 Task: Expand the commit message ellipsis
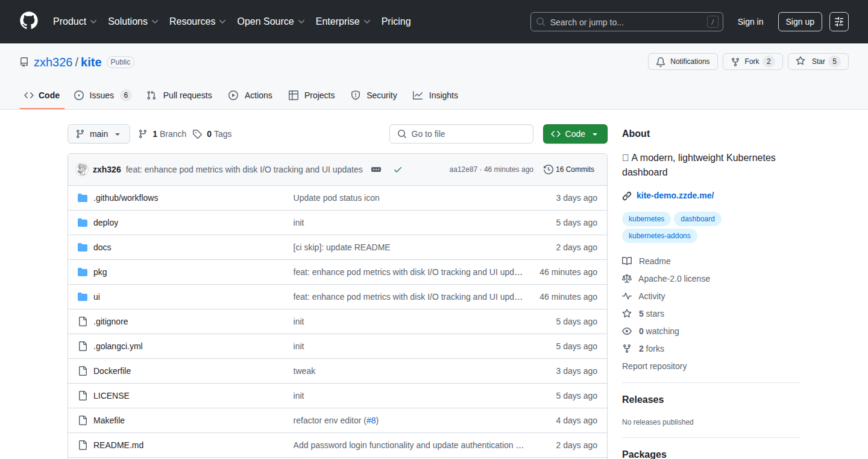coord(376,169)
